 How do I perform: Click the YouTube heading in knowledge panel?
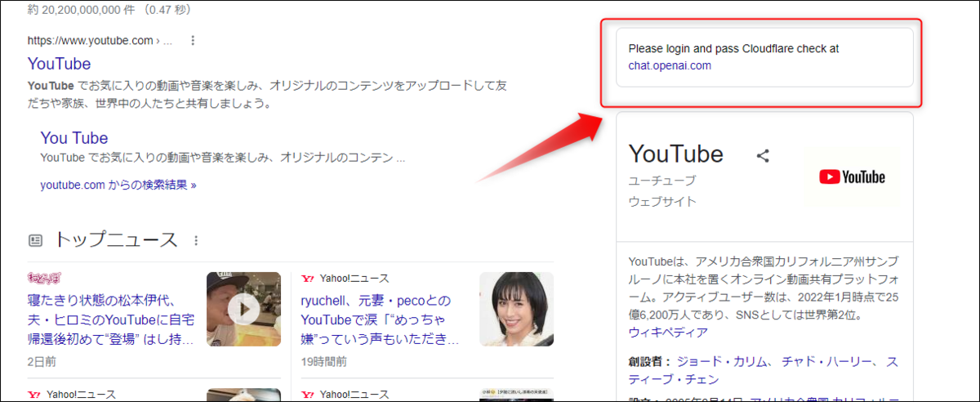[675, 154]
